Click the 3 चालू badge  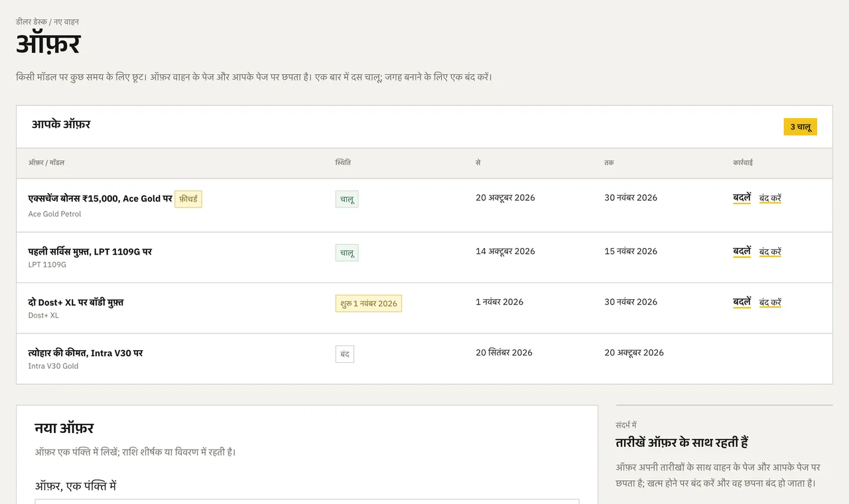801,127
